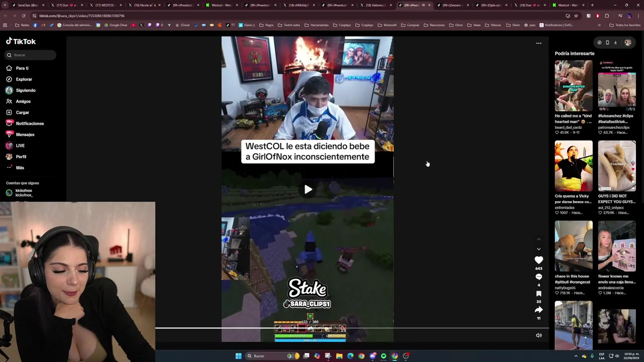Image resolution: width=644 pixels, height=362 pixels.
Task: Open a new browser tab
Action: coord(592,5)
